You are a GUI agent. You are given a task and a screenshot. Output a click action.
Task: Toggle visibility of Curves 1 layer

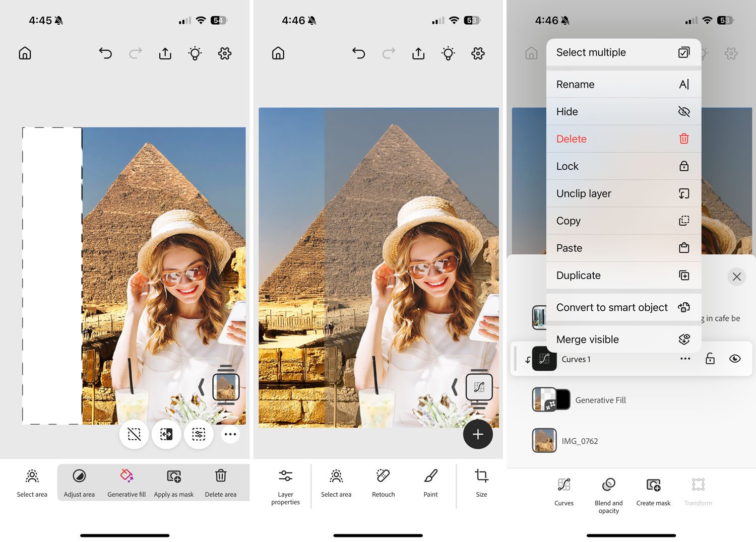click(735, 359)
